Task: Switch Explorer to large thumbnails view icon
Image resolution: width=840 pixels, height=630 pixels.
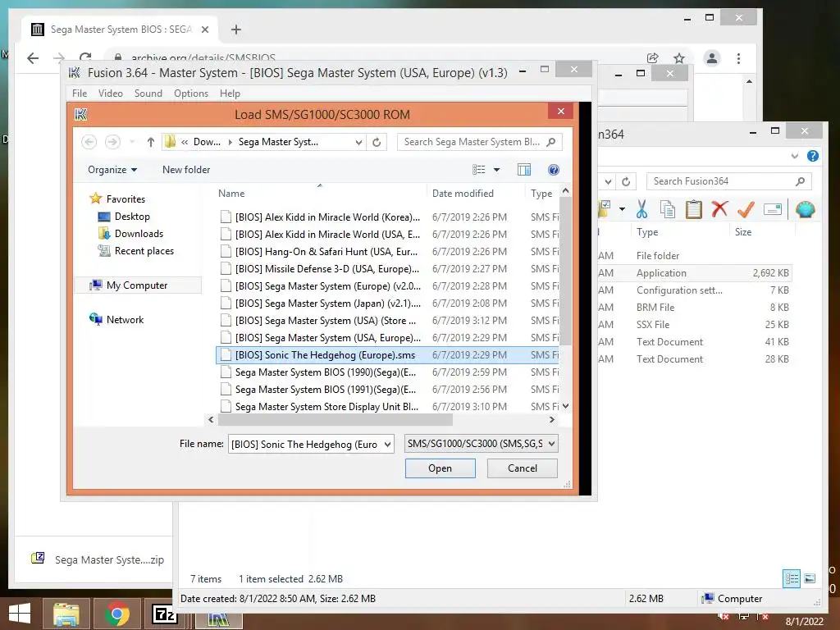Action: point(810,578)
